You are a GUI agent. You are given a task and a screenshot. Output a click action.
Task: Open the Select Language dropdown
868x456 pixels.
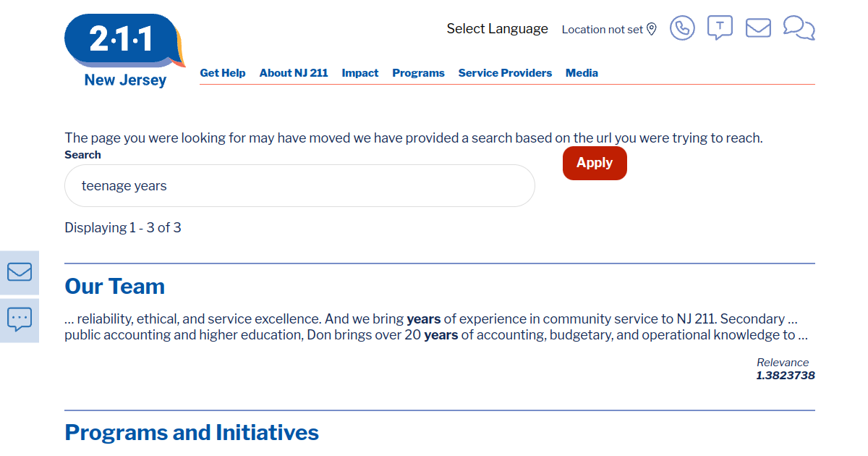[x=498, y=29]
